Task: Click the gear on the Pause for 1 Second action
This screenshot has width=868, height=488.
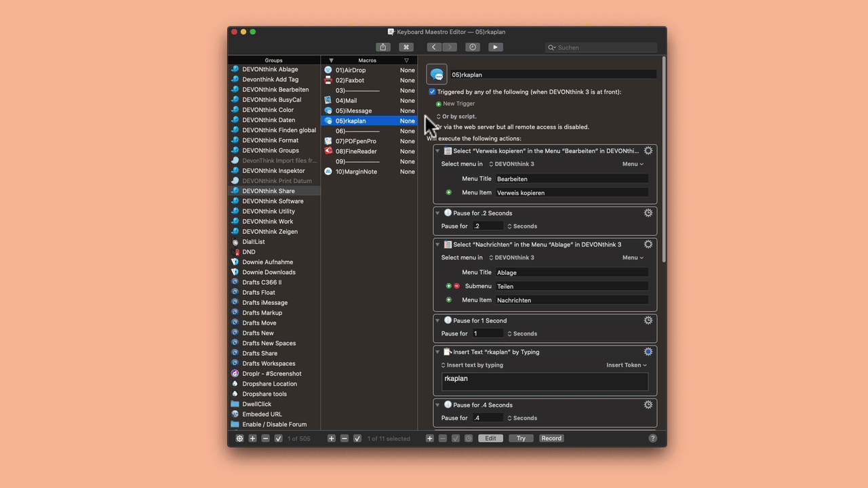Action: point(648,320)
